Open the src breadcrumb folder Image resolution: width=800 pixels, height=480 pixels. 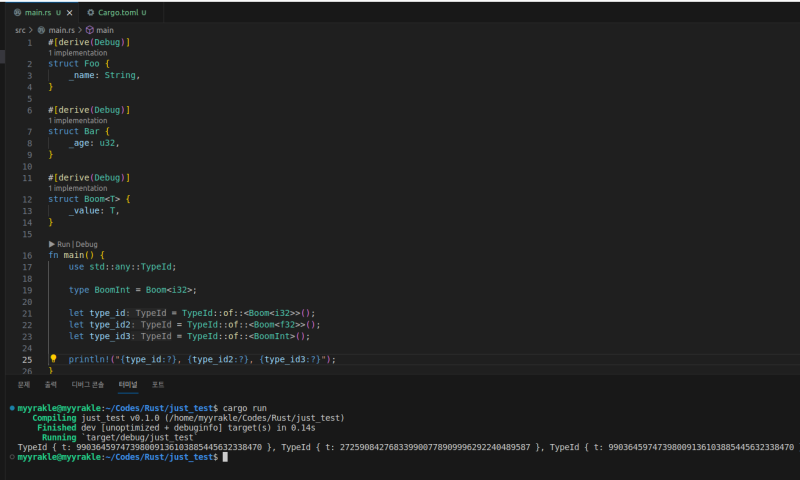pos(20,30)
